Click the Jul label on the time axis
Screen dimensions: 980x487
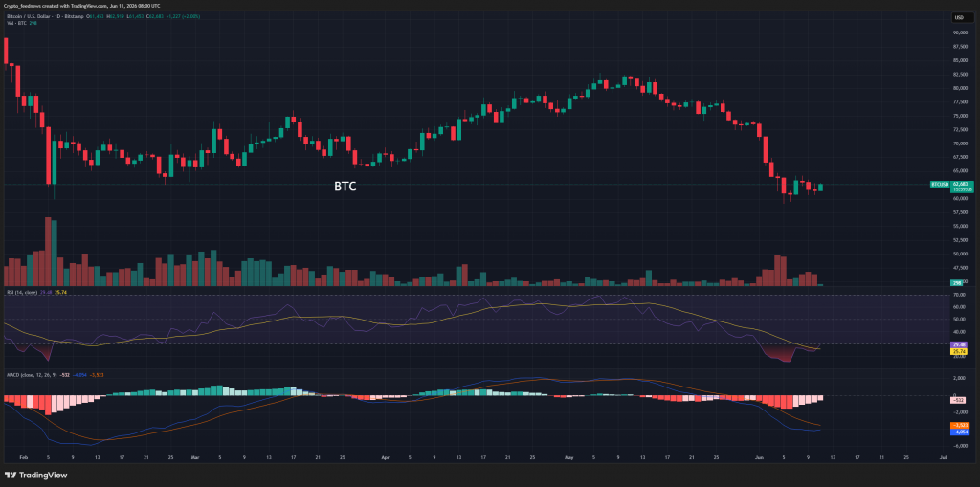(943, 457)
